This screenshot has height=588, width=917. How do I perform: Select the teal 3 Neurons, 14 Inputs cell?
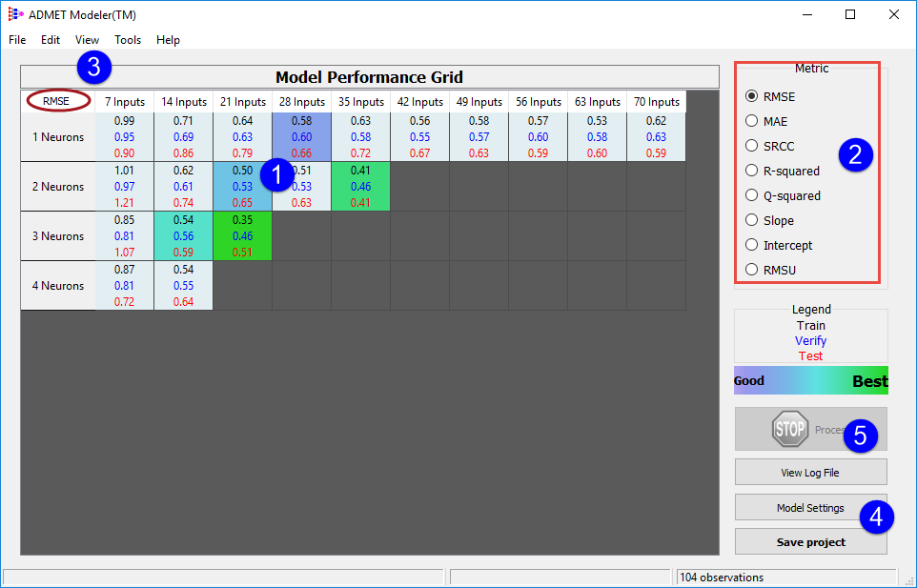tap(184, 236)
